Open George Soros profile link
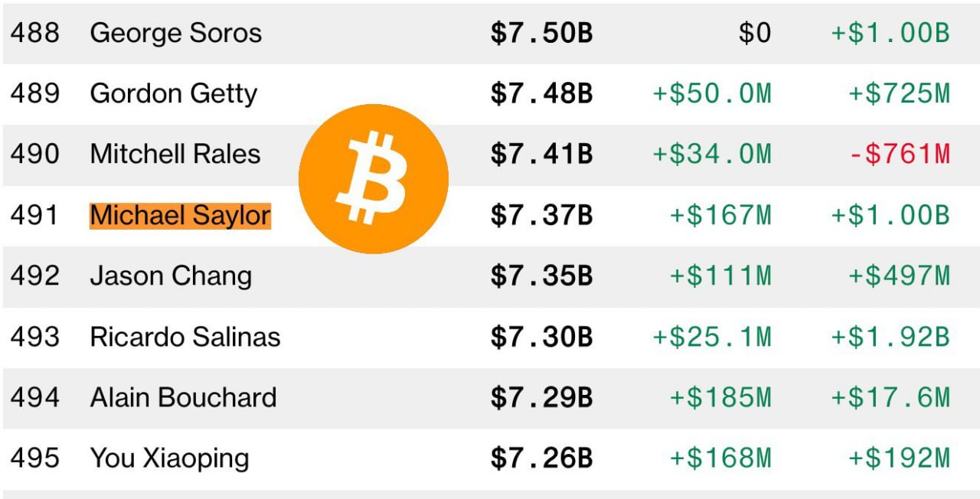 tap(175, 33)
